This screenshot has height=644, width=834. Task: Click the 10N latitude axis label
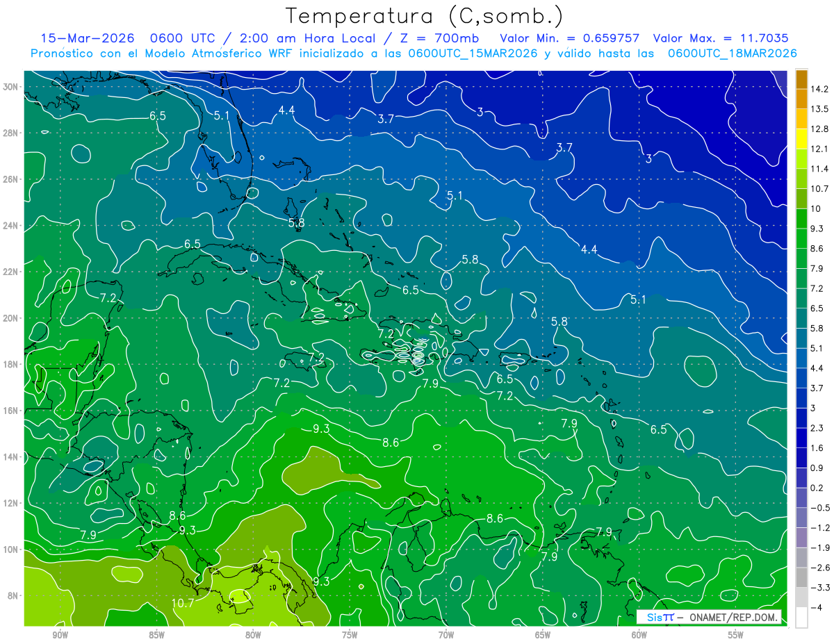[11, 550]
